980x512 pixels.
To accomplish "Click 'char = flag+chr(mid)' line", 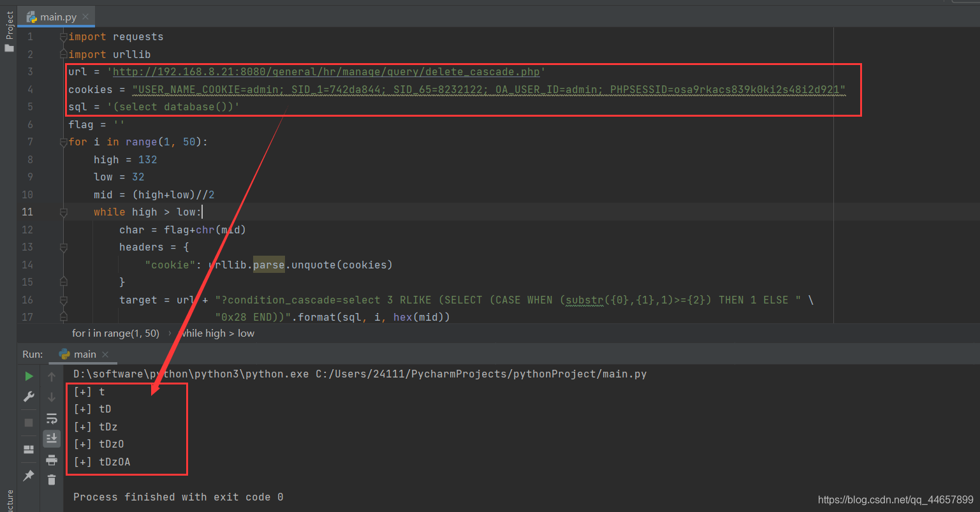I will pos(182,230).
